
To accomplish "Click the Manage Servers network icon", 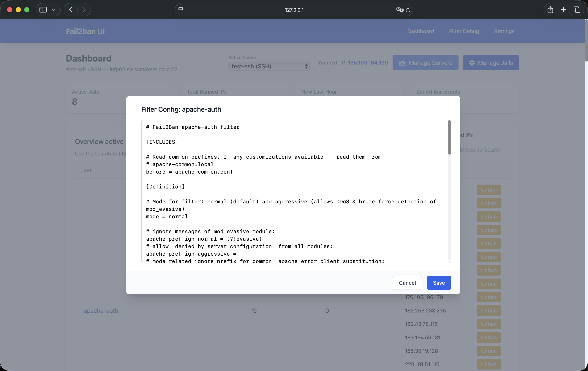I will pyautogui.click(x=402, y=63).
